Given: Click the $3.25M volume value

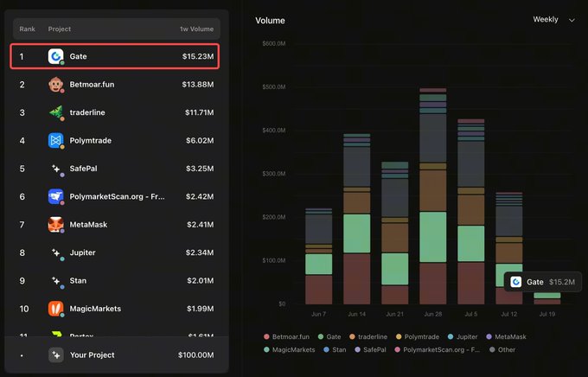Looking at the screenshot, I should [x=200, y=169].
